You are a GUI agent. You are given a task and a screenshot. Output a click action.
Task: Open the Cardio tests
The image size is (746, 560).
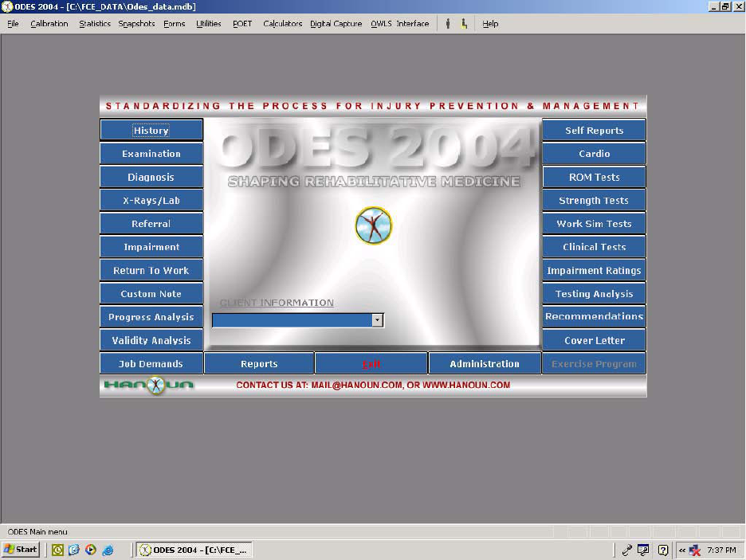(594, 154)
